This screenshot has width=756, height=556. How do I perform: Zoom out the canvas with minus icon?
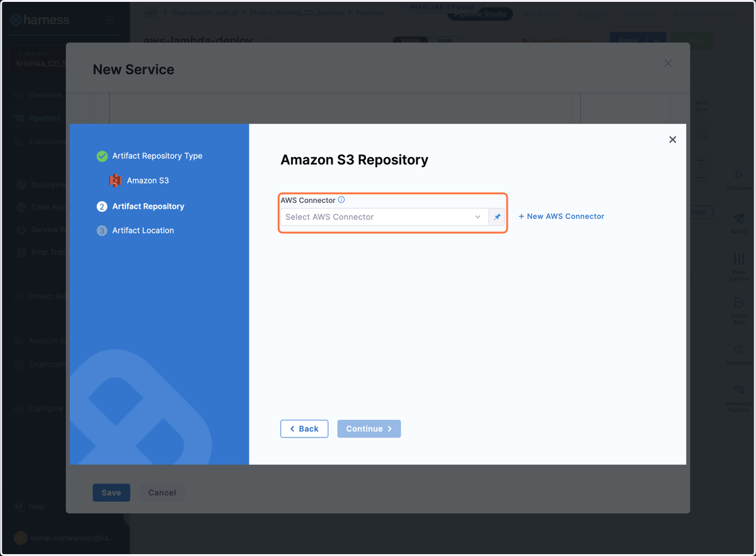[x=701, y=178]
